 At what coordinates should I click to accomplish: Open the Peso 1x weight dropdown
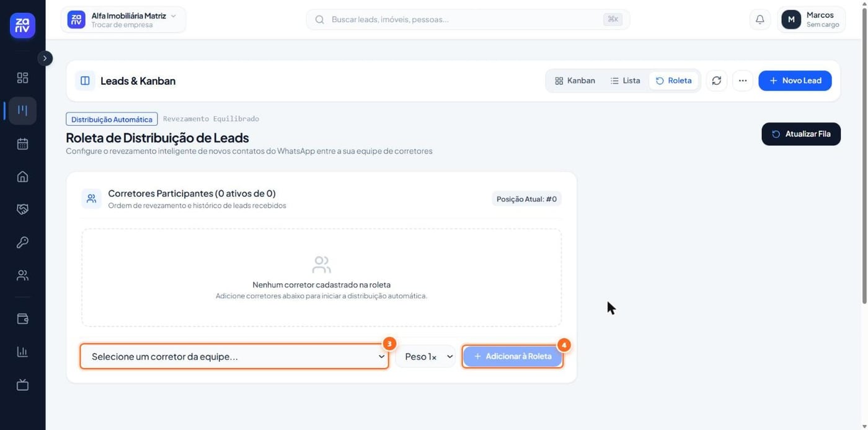(426, 356)
